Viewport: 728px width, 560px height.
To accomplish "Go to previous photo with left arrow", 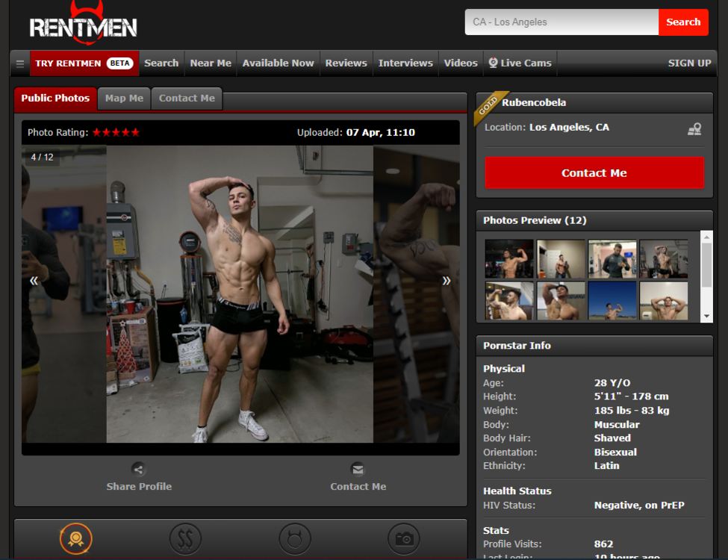I will (34, 281).
